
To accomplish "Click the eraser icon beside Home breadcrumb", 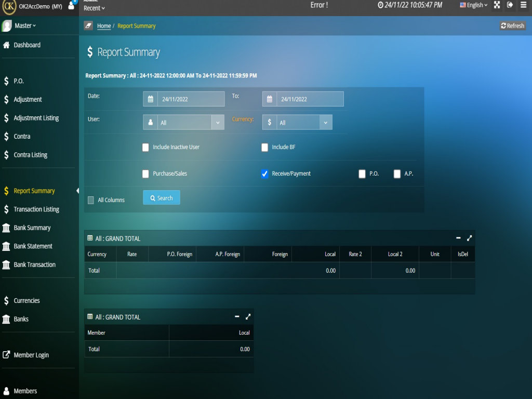I will (88, 26).
